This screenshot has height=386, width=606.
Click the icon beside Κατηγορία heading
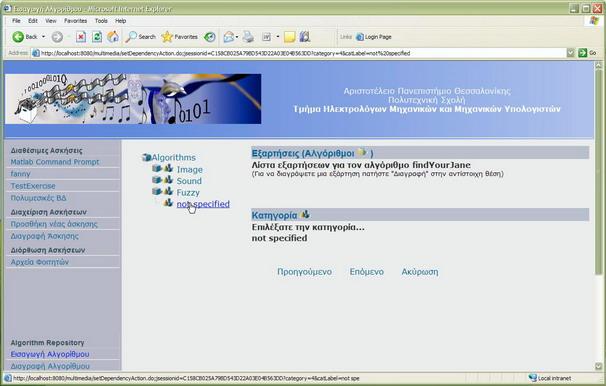click(305, 214)
